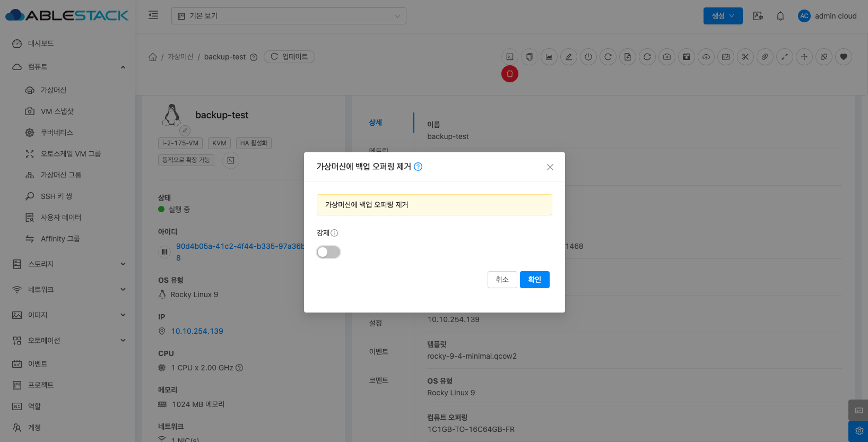
Task: Close the backup offering removal dialog
Action: (x=550, y=167)
